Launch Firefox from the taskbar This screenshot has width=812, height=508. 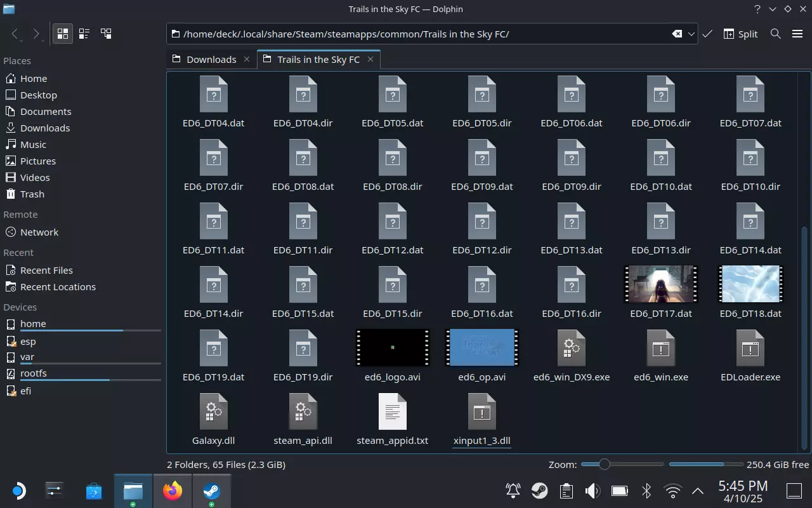(x=172, y=491)
